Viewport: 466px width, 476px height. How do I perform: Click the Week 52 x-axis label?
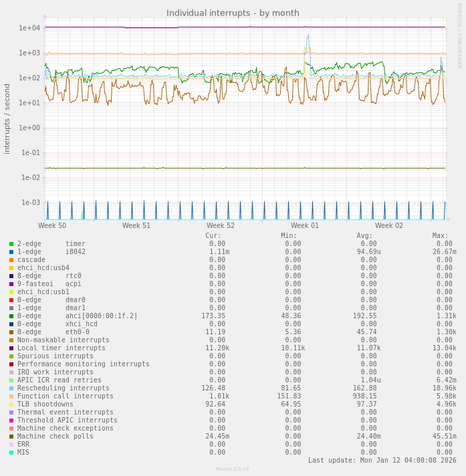coord(221,226)
